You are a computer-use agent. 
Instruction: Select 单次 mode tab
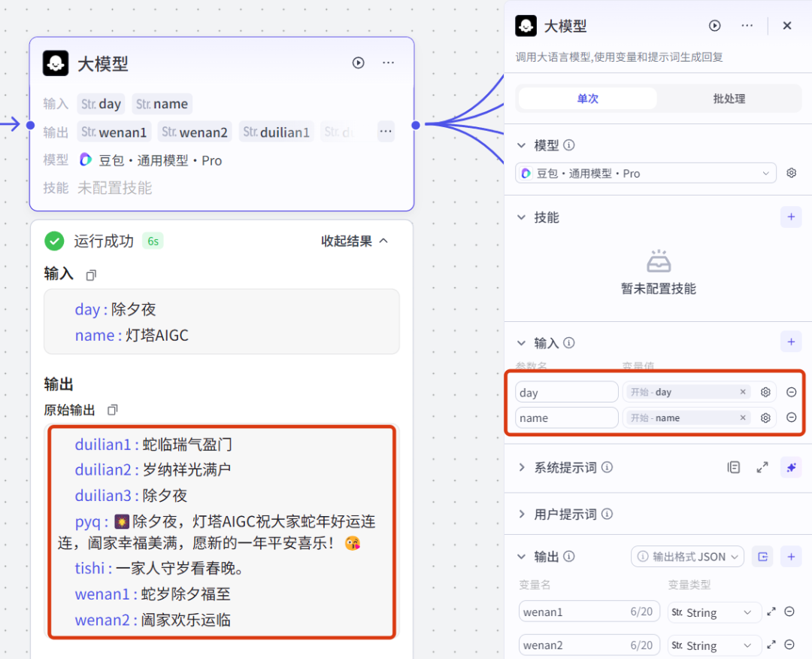[587, 99]
